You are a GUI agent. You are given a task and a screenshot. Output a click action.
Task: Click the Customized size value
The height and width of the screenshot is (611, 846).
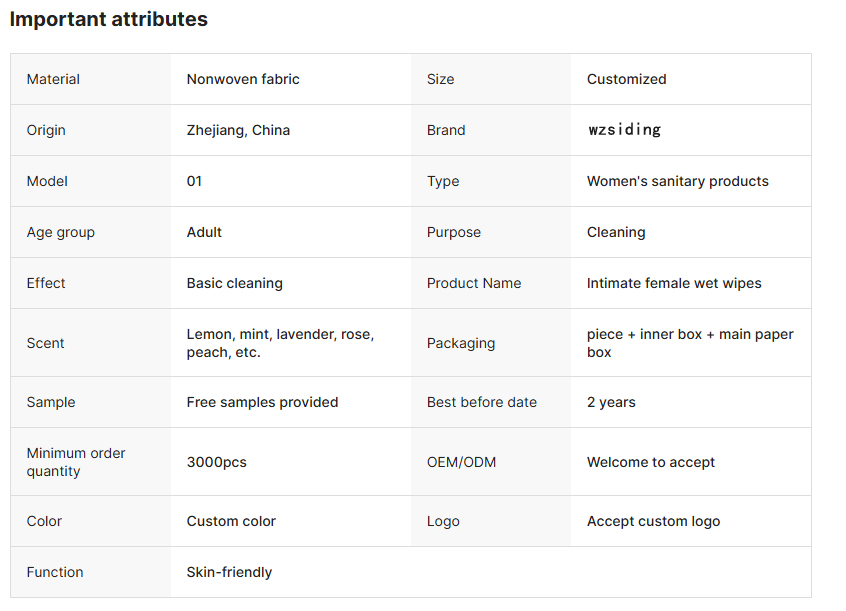626,79
